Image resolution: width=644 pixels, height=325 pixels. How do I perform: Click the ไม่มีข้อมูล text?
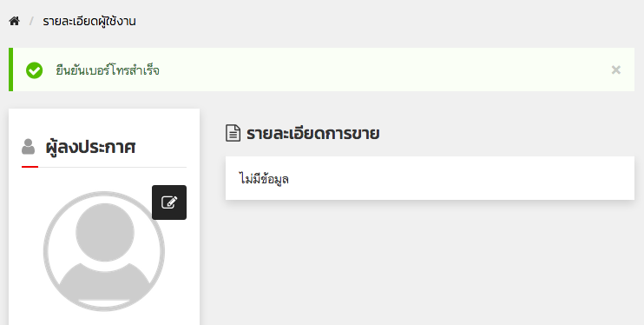pos(264,179)
